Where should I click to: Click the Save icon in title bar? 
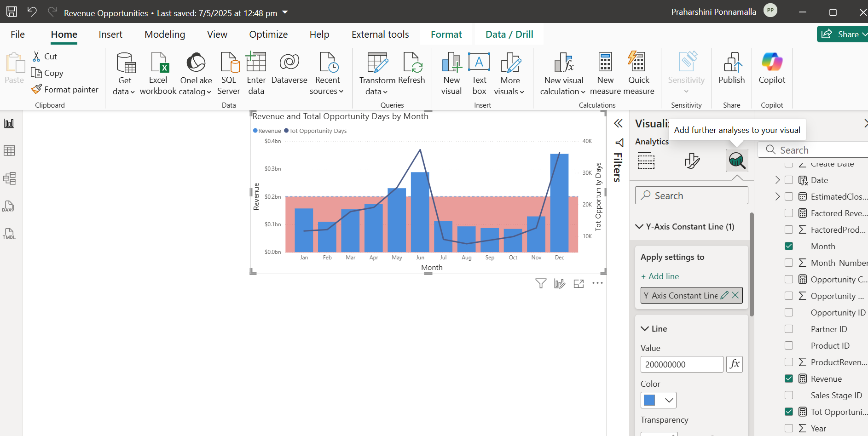[x=12, y=12]
